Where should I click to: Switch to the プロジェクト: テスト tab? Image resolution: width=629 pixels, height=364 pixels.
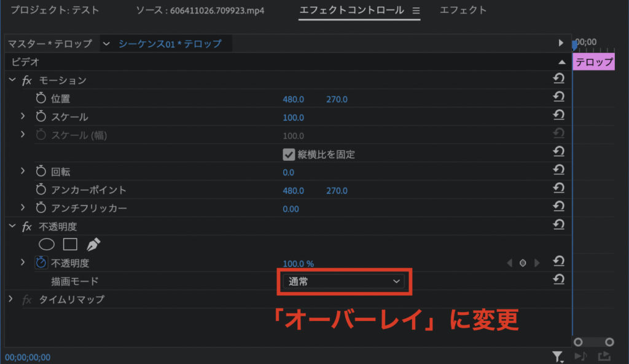click(x=55, y=10)
